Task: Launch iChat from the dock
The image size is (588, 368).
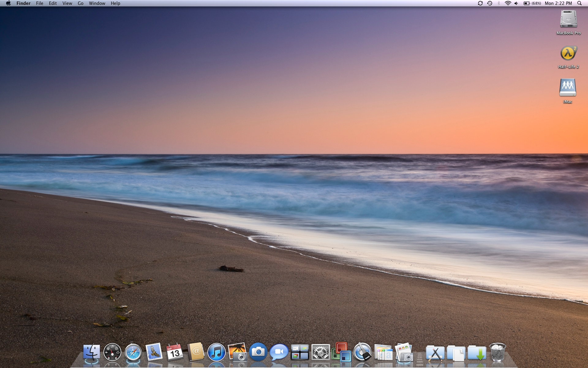Action: [279, 352]
